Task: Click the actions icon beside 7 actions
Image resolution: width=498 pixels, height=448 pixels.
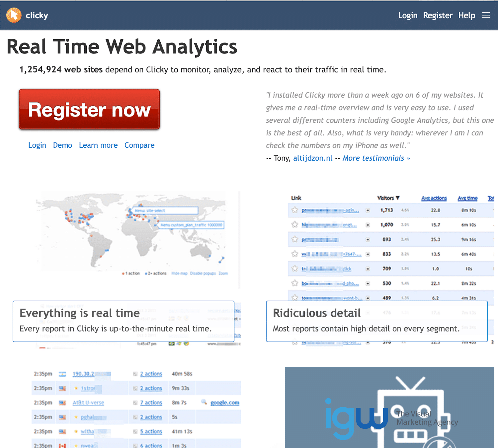Action: [x=135, y=403]
